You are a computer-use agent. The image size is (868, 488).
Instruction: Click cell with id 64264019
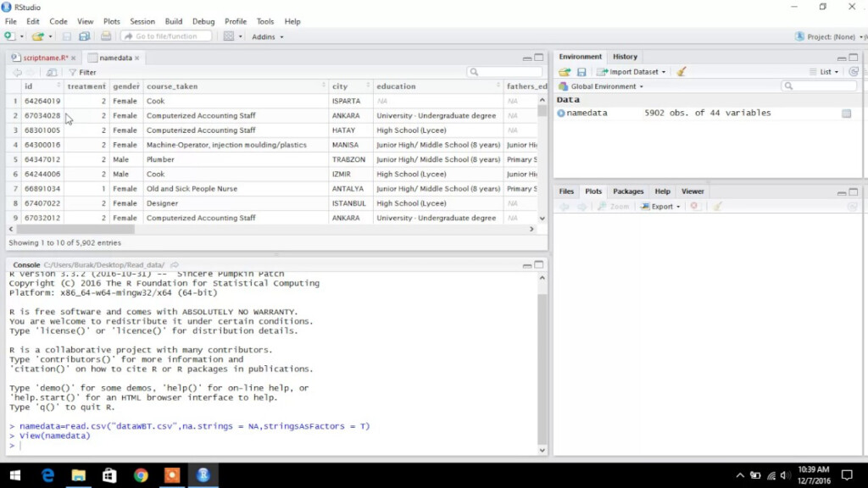(42, 102)
